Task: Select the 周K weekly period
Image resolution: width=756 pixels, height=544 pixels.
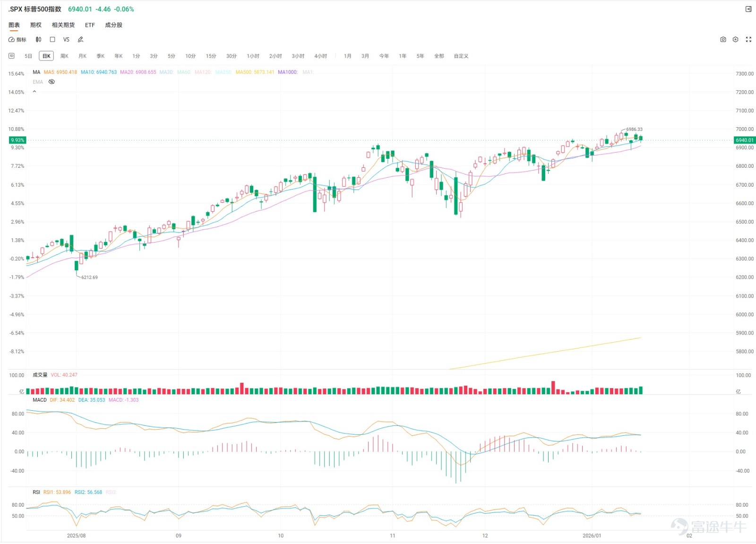Action: (64, 56)
